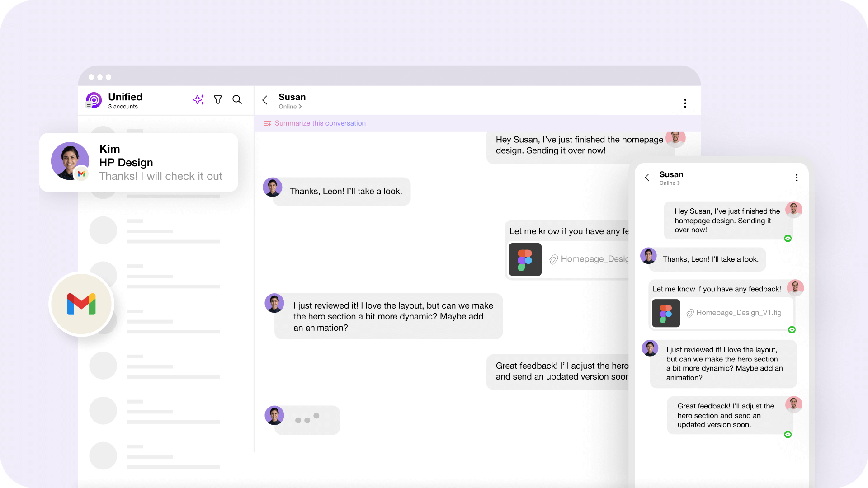The image size is (868, 488).
Task: Tap the back arrow in mobile chat
Action: (x=647, y=178)
